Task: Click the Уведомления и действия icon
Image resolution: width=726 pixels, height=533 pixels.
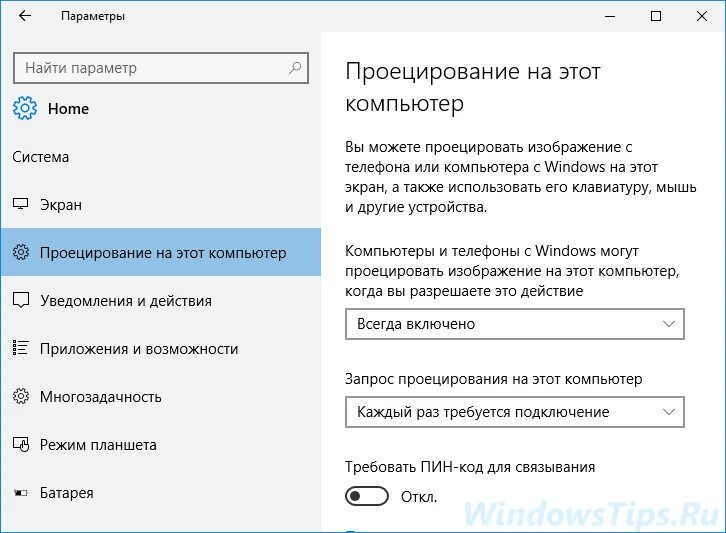Action: (21, 301)
